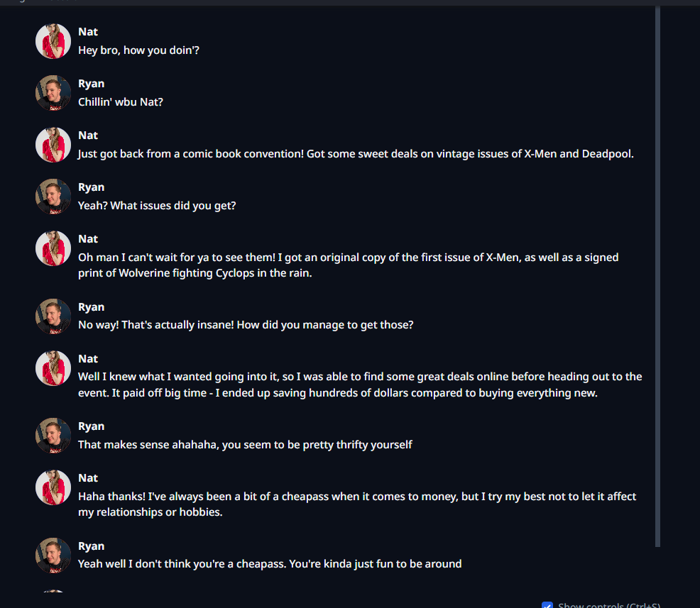700x608 pixels.
Task: Click the message "No way! That's actually insane!"
Action: click(246, 325)
